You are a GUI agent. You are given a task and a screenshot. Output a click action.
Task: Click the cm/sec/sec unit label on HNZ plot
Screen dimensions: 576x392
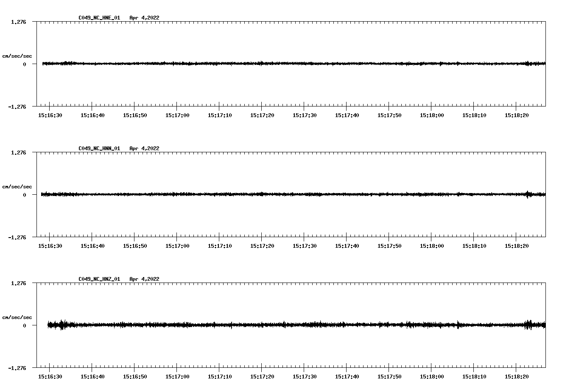[17, 317]
